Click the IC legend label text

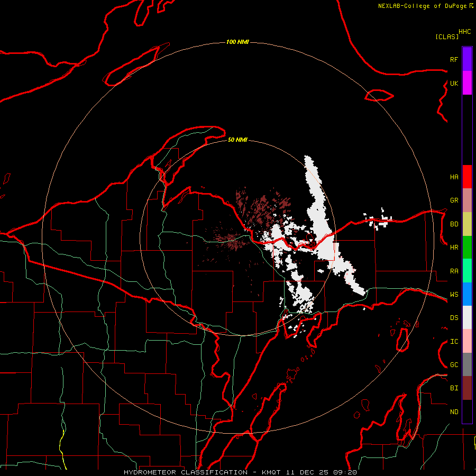454,342
